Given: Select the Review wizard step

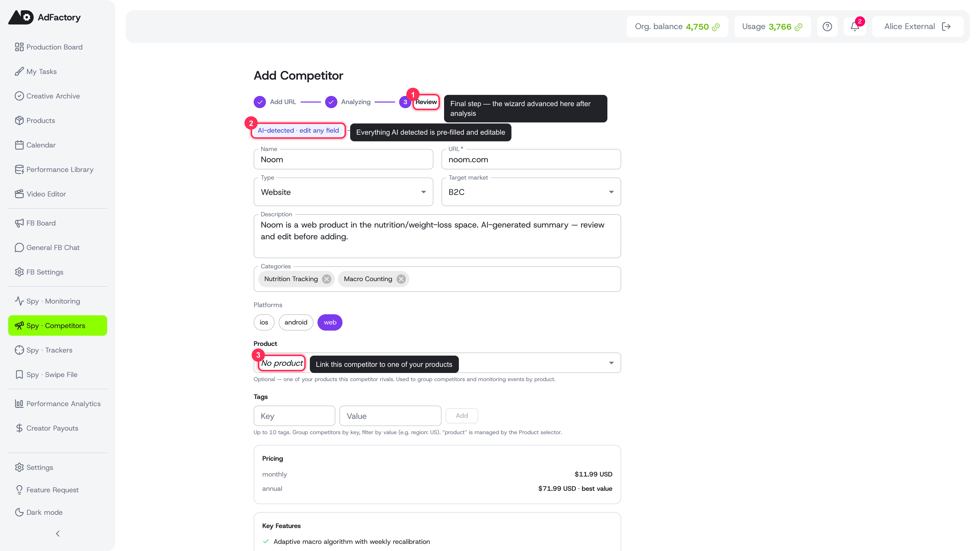Looking at the screenshot, I should pyautogui.click(x=419, y=102).
